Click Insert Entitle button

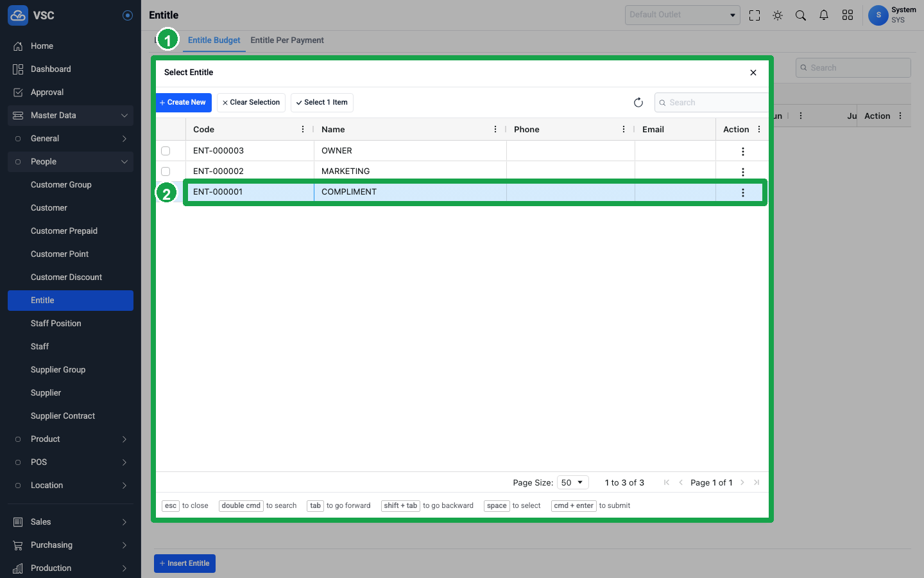pos(185,564)
